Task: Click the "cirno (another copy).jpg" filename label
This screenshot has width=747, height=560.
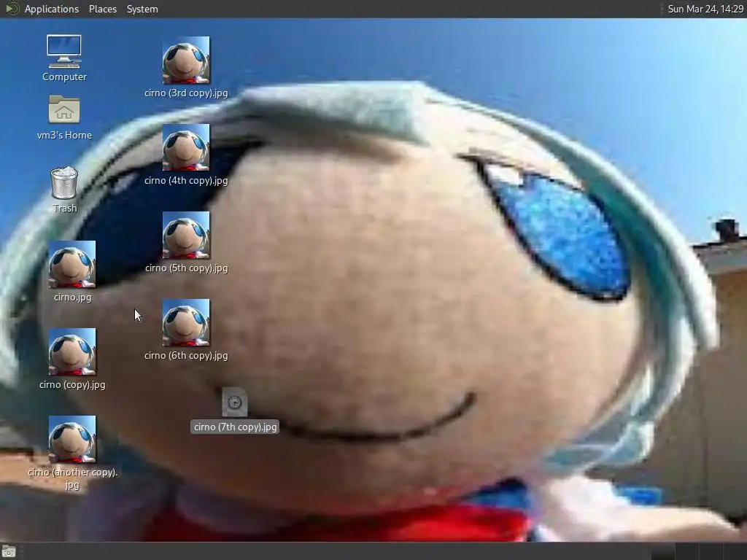Action: tap(72, 478)
